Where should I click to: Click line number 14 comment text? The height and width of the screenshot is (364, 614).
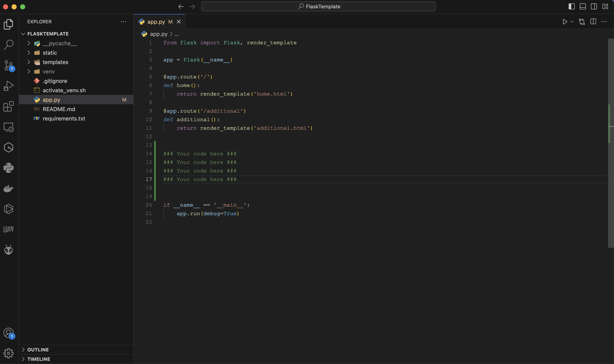(200, 154)
